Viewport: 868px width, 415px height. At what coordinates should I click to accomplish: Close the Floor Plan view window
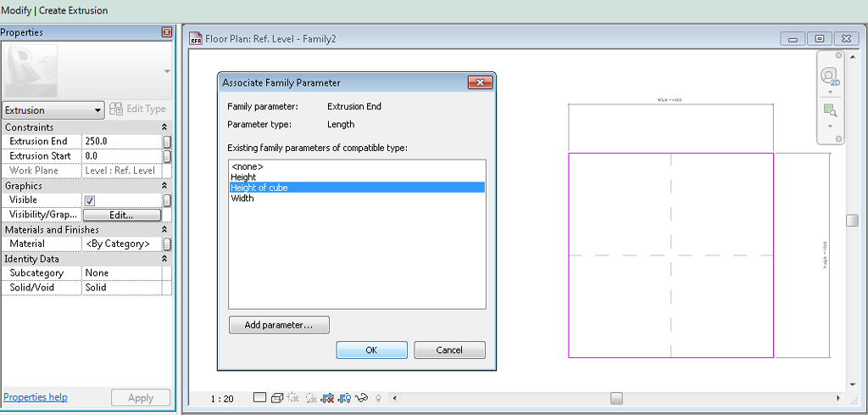(846, 39)
